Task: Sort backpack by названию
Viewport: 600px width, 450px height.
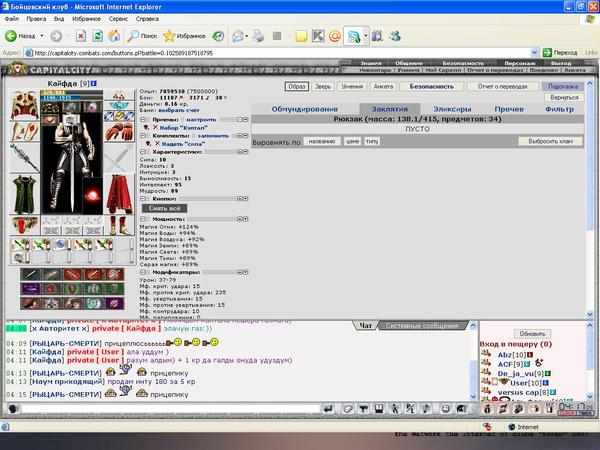Action: click(x=321, y=141)
